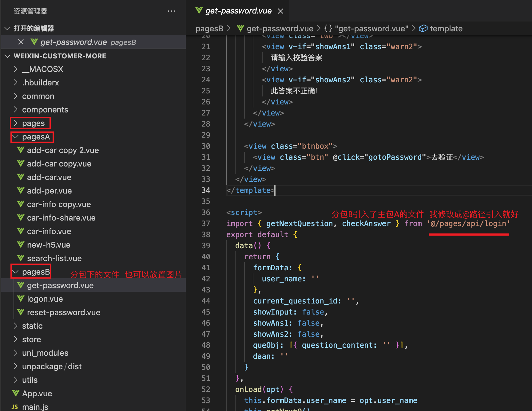Click the 此答案不正确! text line
The height and width of the screenshot is (411, 532).
(294, 91)
